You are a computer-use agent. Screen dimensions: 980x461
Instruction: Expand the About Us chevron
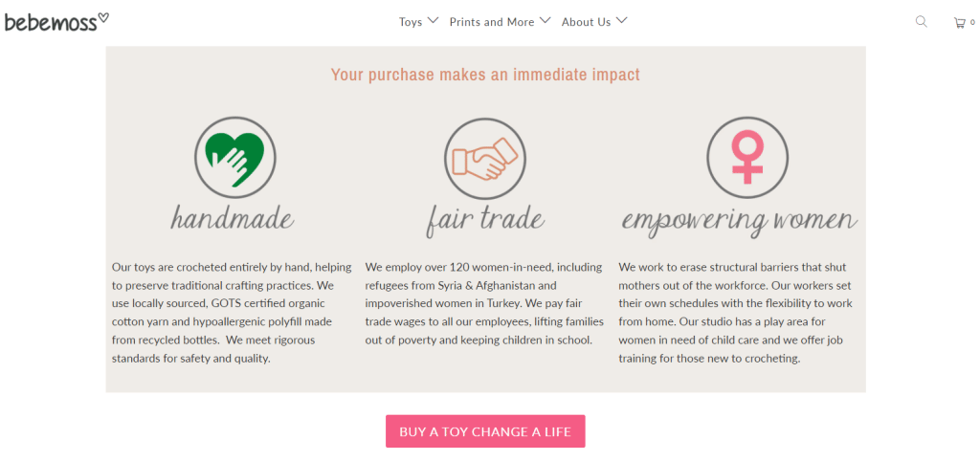coord(622,20)
